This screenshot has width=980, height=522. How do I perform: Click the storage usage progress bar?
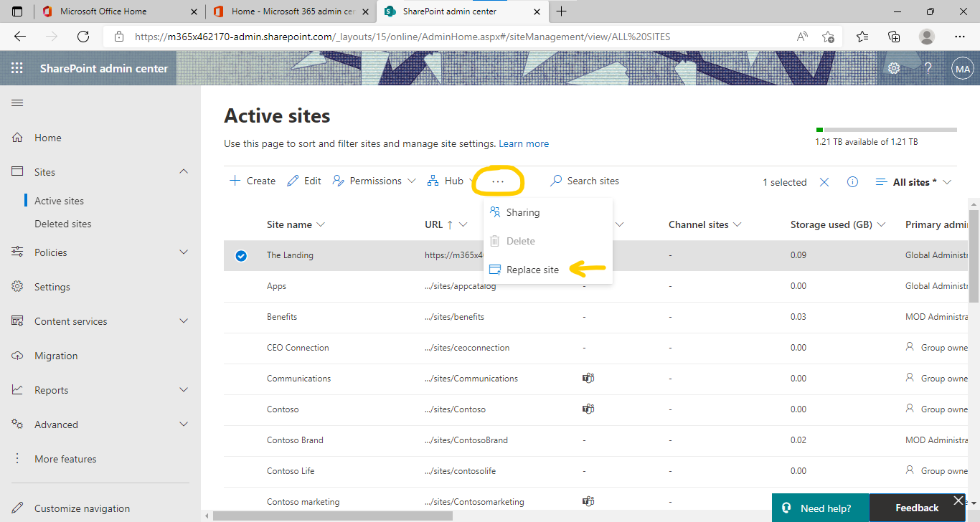886,130
